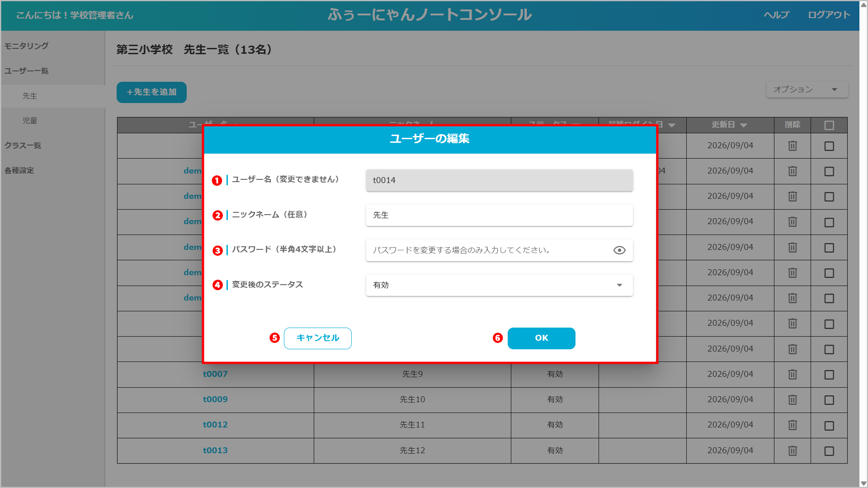Open the 変更後のステータス dropdown
The width and height of the screenshot is (868, 488).
(x=499, y=285)
